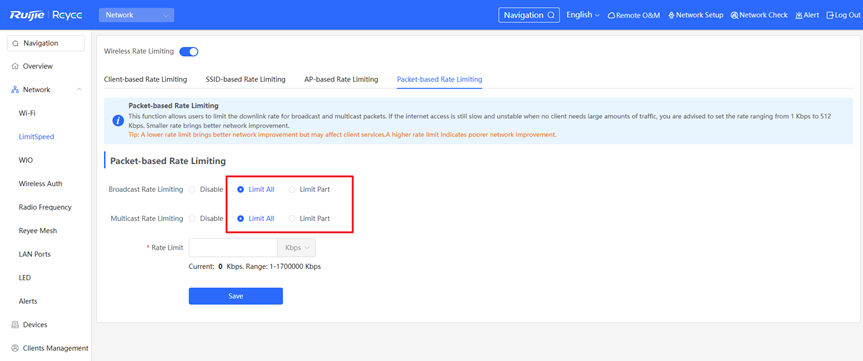Screen dimensions: 863x361
Task: Click the Log Out icon
Action: coord(831,15)
